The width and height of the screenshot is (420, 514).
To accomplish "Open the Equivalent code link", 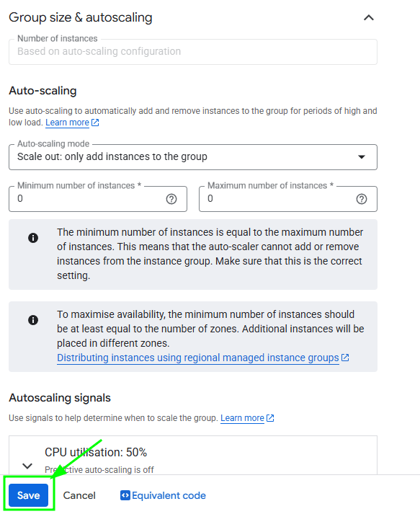I will pyautogui.click(x=169, y=495).
